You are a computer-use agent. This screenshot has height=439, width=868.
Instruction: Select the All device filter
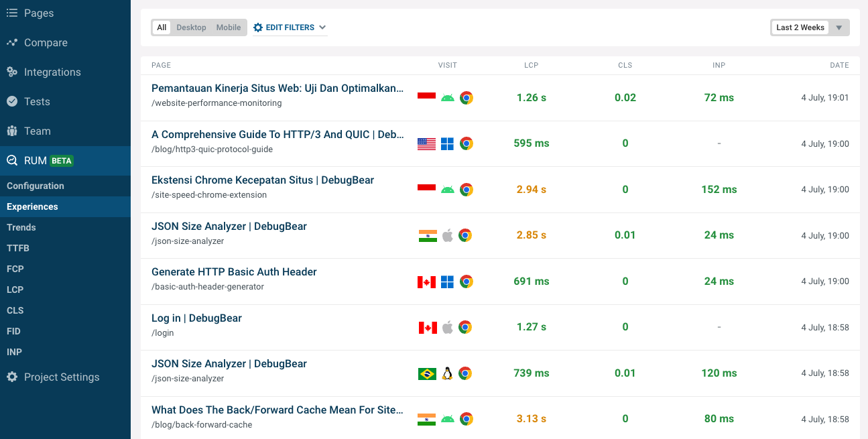(x=162, y=27)
